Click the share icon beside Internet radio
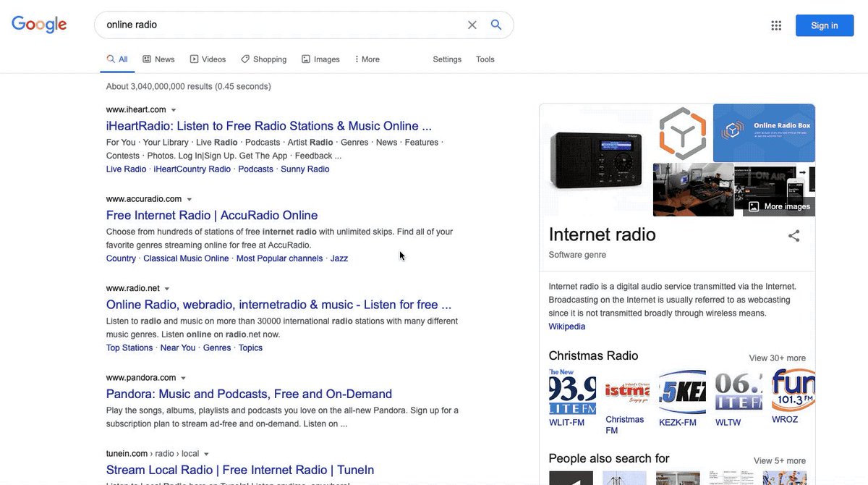 point(793,235)
